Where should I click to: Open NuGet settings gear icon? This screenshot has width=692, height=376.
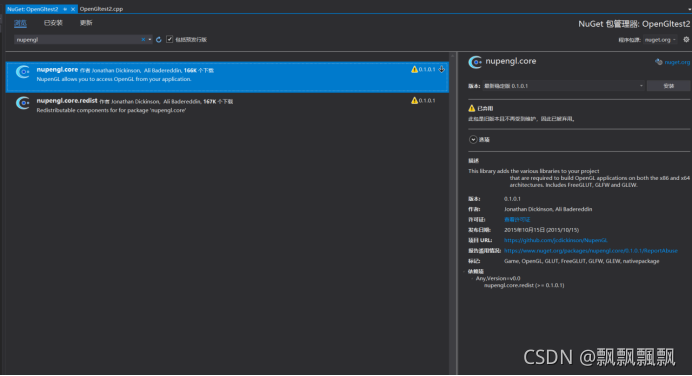pyautogui.click(x=686, y=39)
